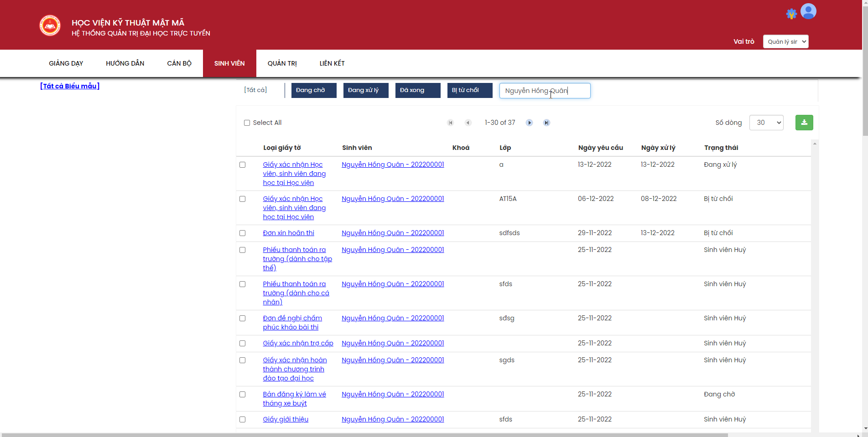Open the Bản đăng ký làm vé tháng xe buýt link
Image resolution: width=868 pixels, height=437 pixels.
click(x=294, y=399)
